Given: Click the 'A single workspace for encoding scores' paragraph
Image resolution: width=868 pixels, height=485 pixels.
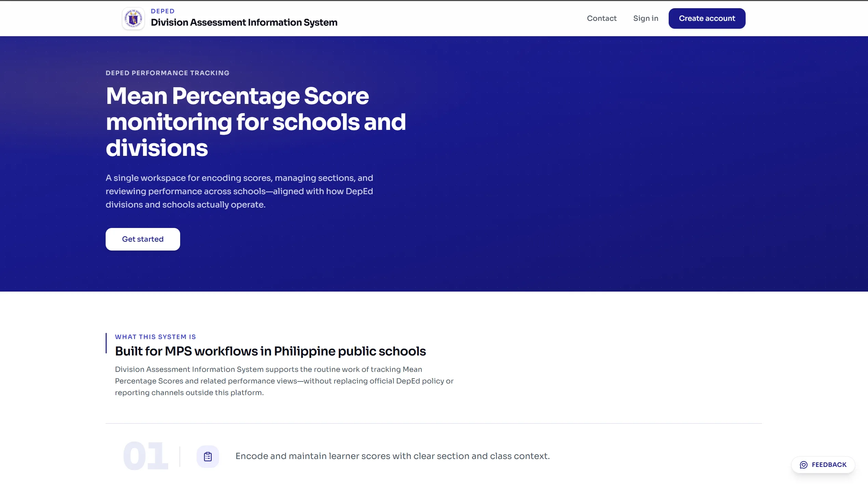Looking at the screenshot, I should [239, 191].
